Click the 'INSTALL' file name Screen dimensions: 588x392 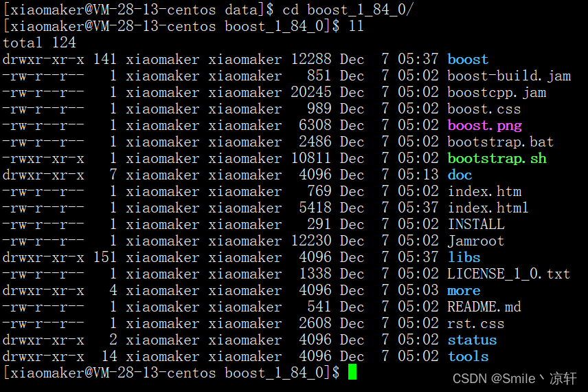476,224
